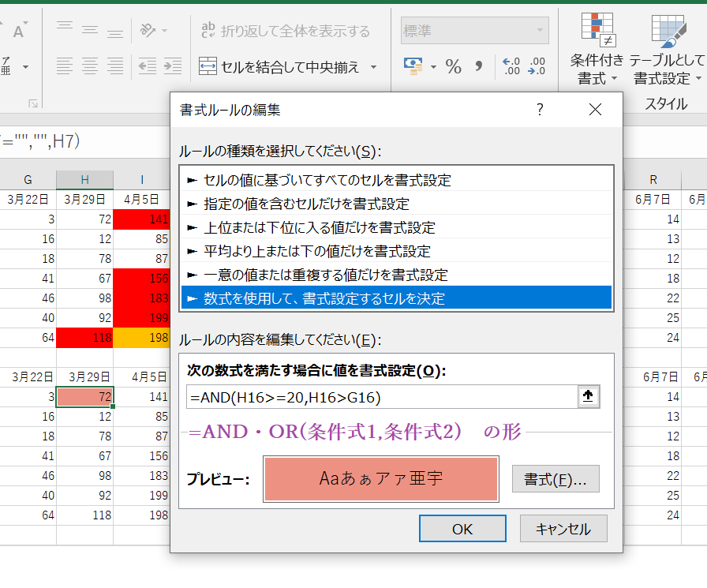Click the font group dropdown arrow
707x588 pixels.
26,67
